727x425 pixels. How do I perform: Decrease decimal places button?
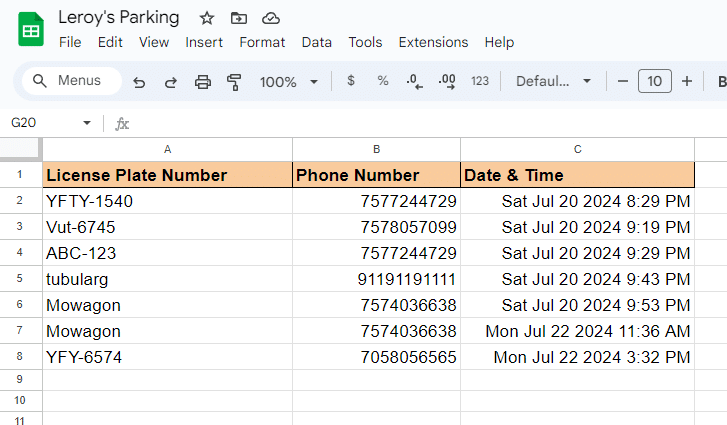click(x=415, y=81)
